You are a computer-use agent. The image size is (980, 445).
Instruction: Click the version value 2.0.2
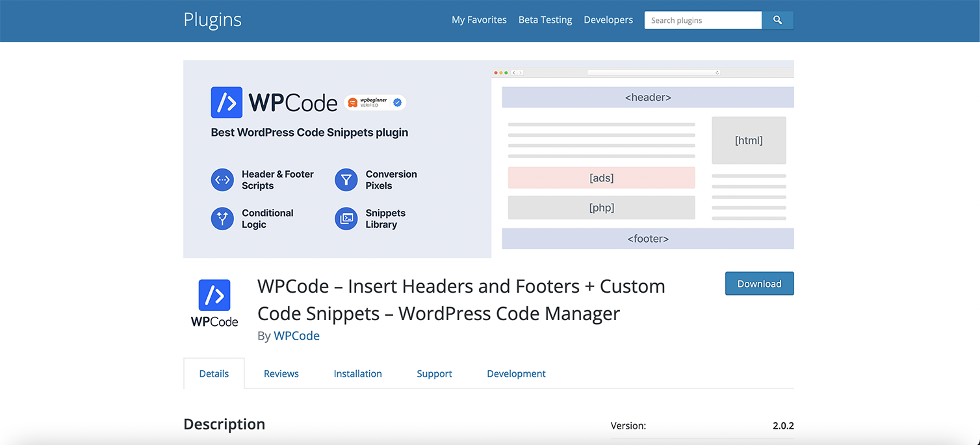(x=783, y=425)
